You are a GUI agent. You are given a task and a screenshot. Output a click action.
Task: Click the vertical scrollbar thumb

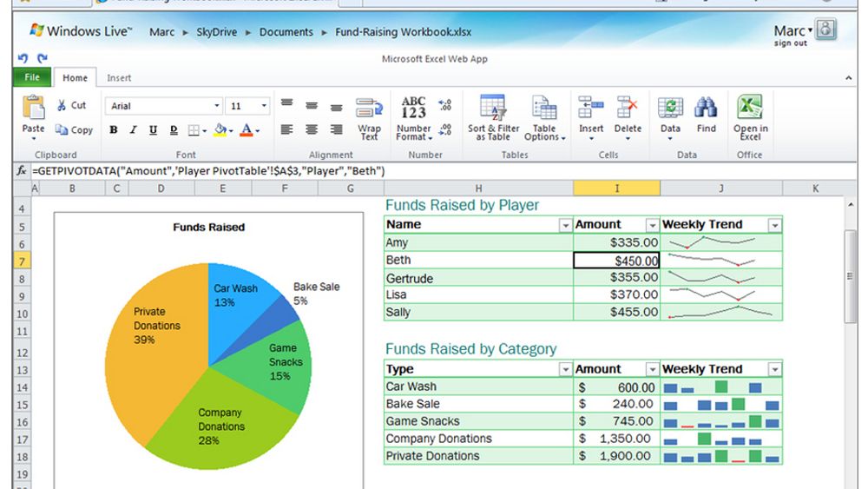click(850, 276)
